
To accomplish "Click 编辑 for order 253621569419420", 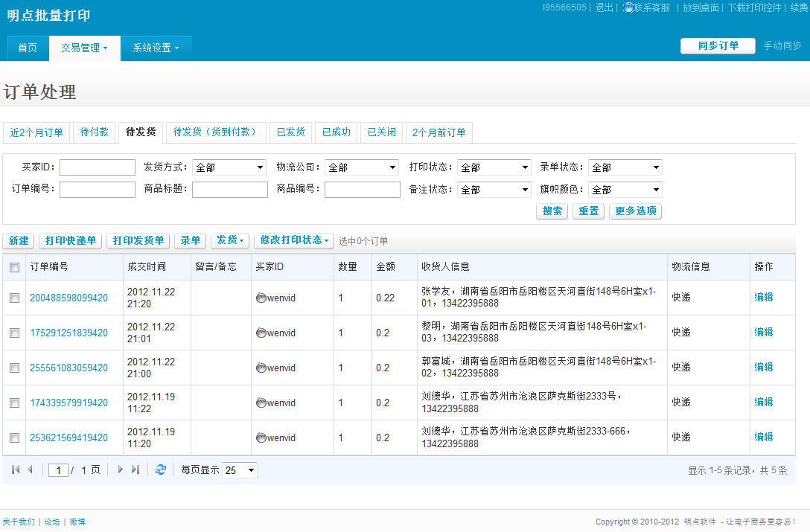I will [764, 437].
